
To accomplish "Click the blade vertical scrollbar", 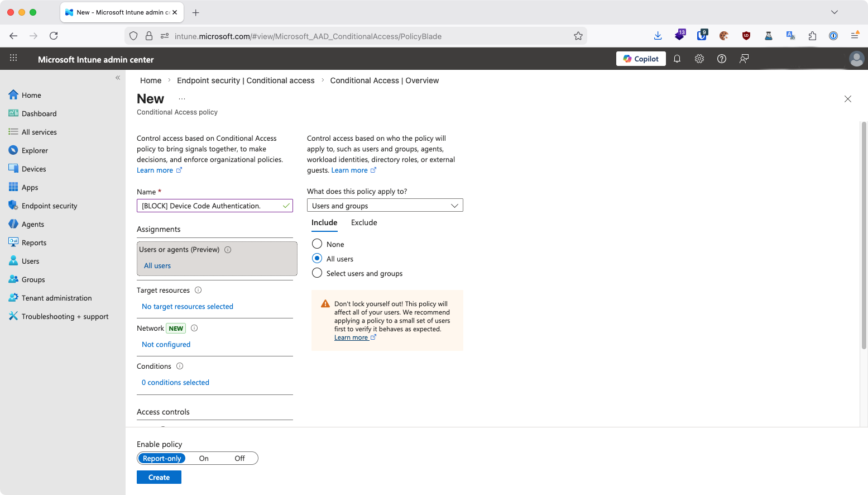I will [x=864, y=235].
